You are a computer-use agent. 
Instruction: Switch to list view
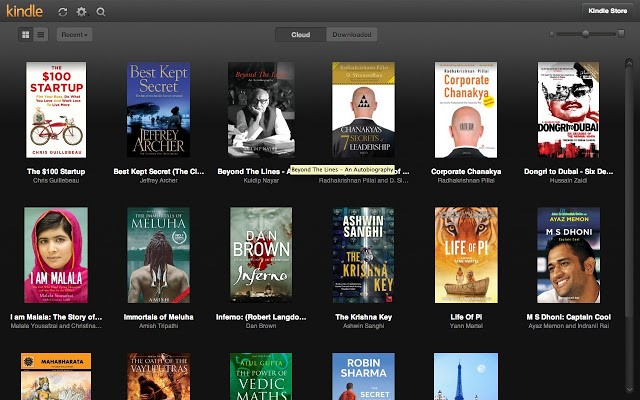coord(41,34)
